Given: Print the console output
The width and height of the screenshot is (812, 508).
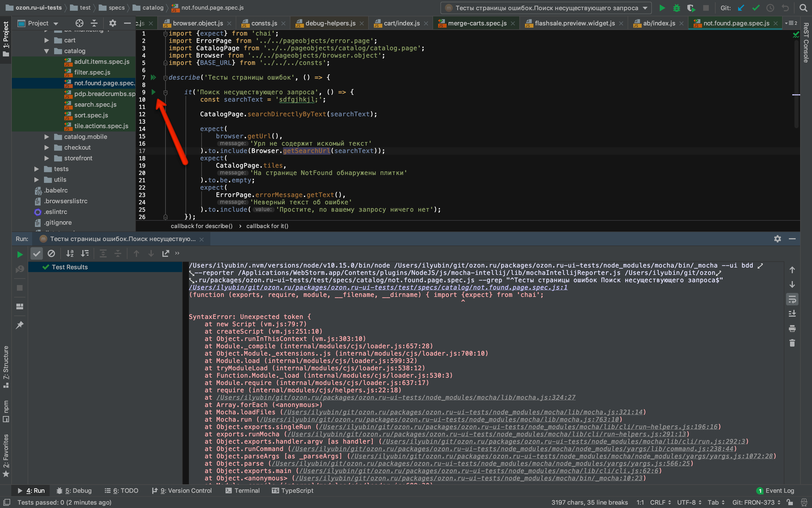Looking at the screenshot, I should 792,328.
